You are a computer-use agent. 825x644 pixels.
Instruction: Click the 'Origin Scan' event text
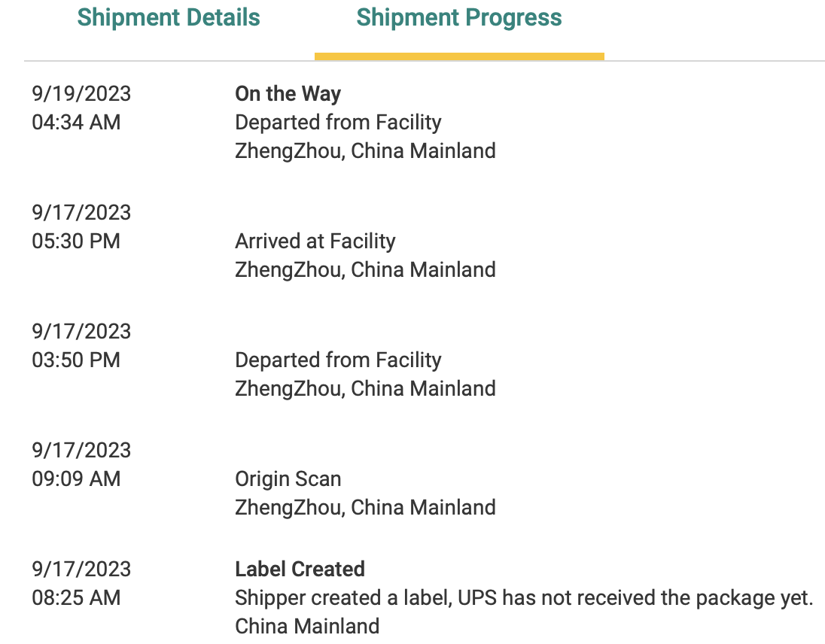click(x=288, y=478)
